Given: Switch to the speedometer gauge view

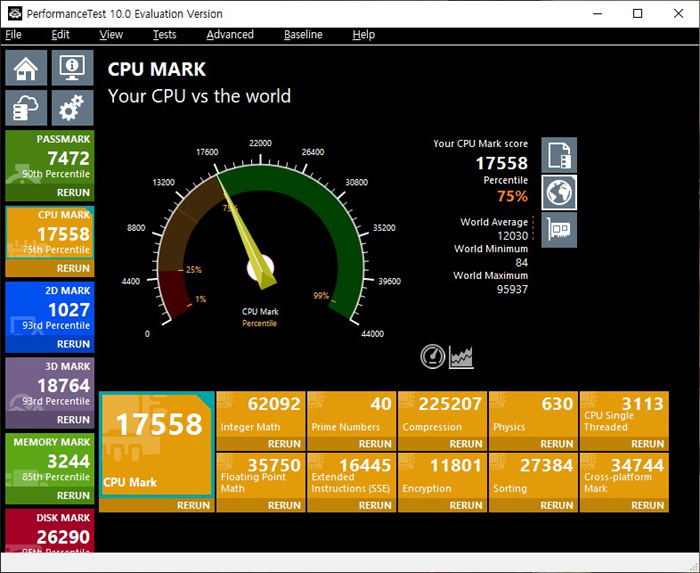Looking at the screenshot, I should 433,356.
